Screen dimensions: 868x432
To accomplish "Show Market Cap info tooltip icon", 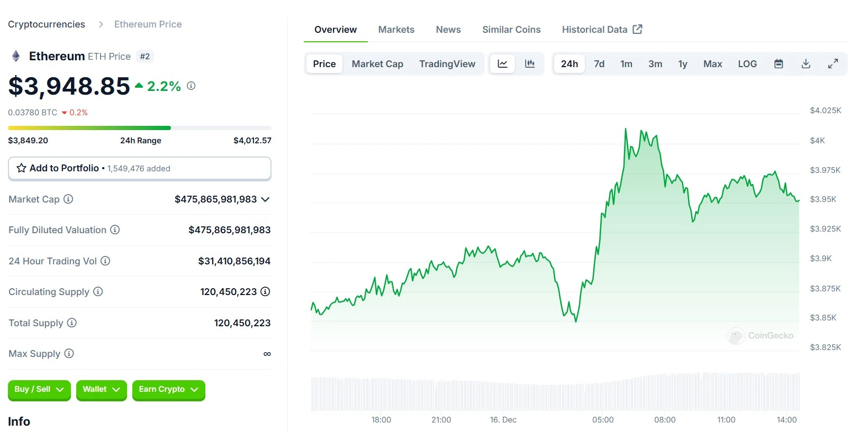I will click(68, 199).
